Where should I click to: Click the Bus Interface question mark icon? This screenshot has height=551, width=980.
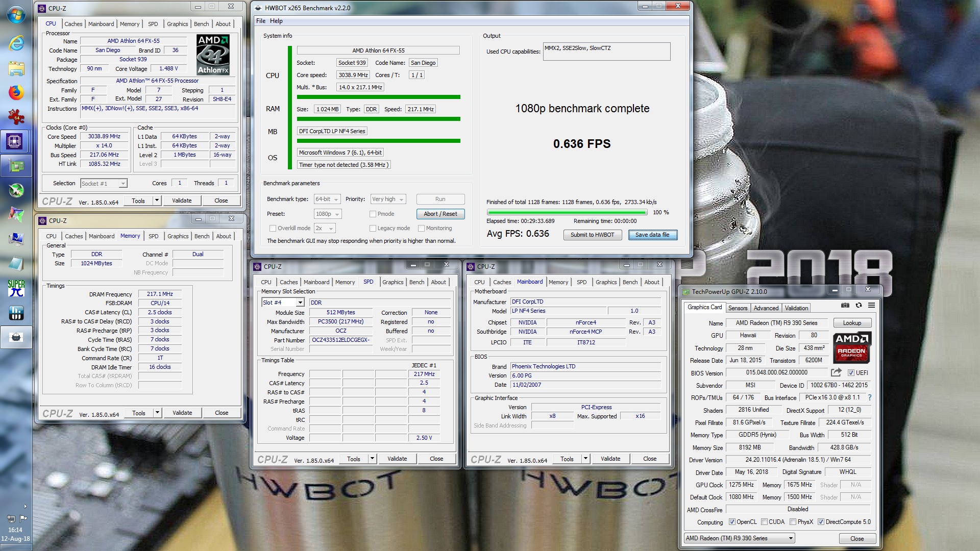[x=870, y=397]
